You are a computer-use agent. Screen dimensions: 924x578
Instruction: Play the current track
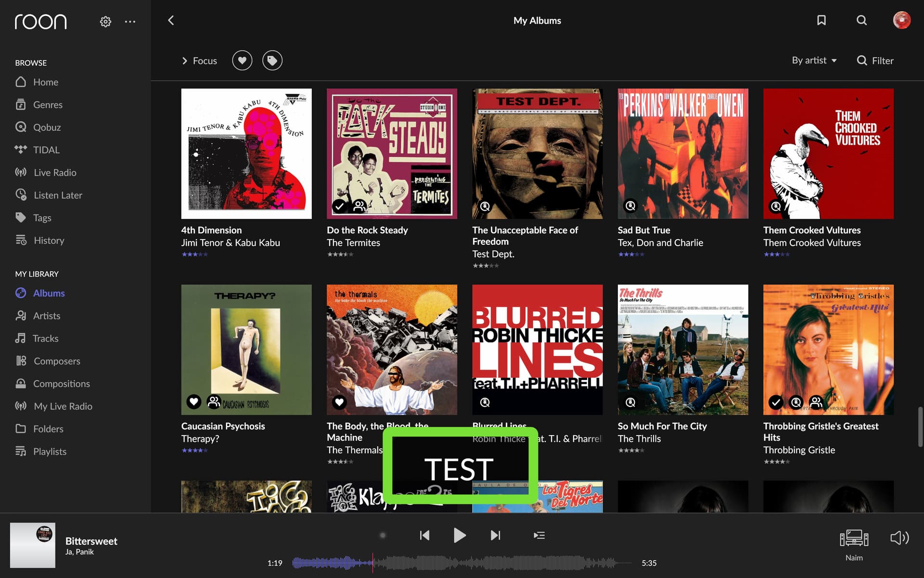point(460,535)
